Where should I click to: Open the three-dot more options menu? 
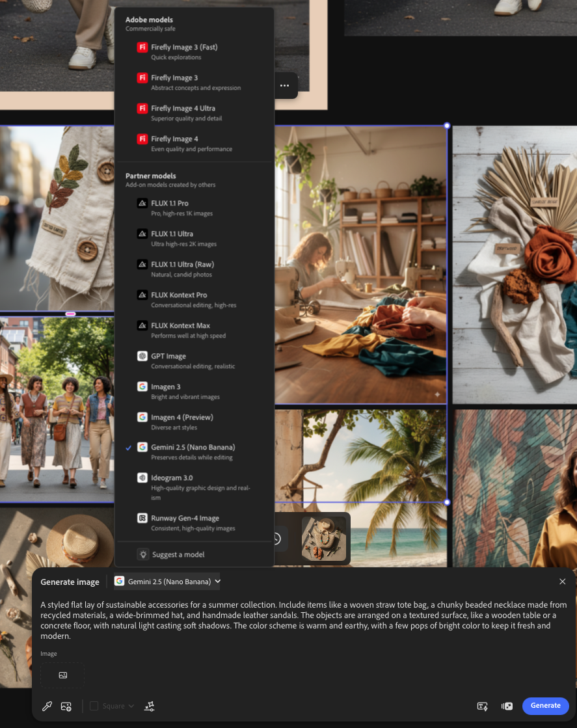(x=285, y=86)
